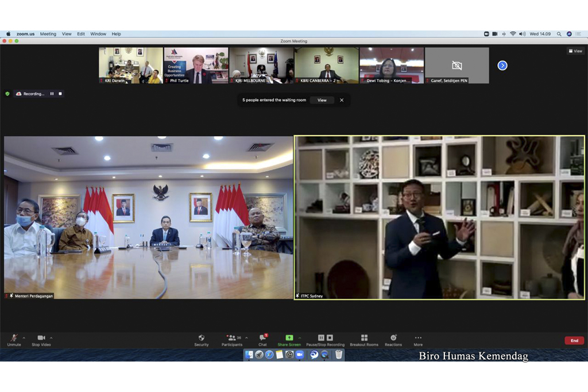Click the Wed 14.09 clock
588x392 pixels.
pyautogui.click(x=540, y=34)
